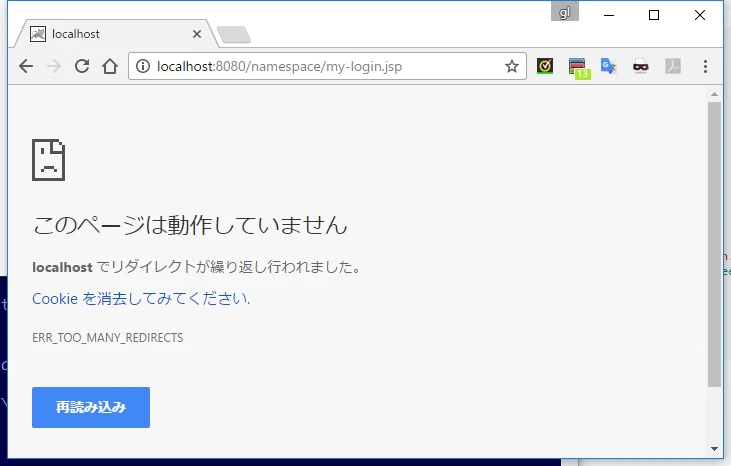
Task: View site information via the info icon
Action: tap(143, 66)
